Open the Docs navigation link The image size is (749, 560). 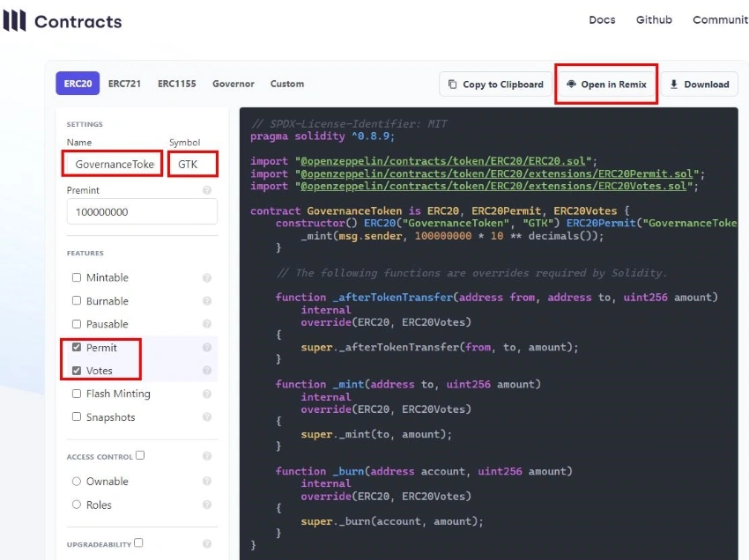tap(602, 20)
